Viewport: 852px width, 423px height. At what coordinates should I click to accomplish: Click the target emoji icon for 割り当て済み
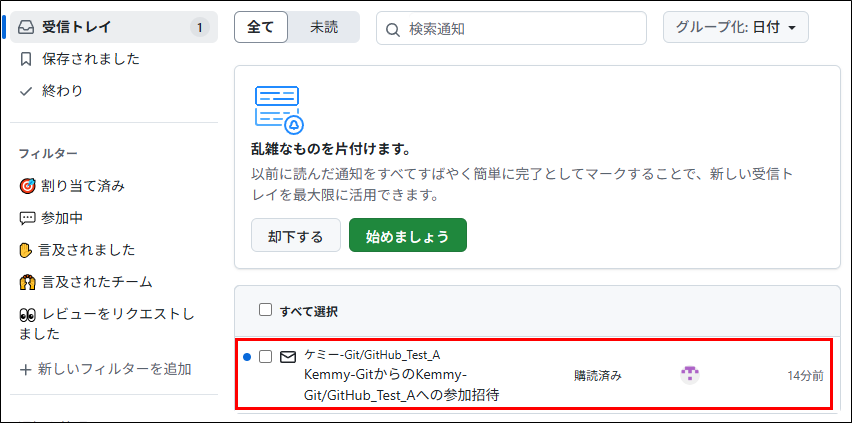tap(27, 186)
